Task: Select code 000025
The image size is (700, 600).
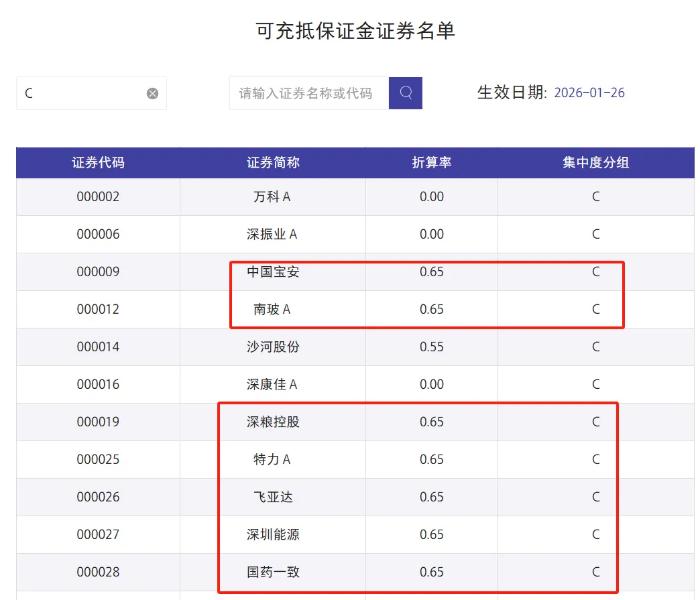Action: [98, 459]
